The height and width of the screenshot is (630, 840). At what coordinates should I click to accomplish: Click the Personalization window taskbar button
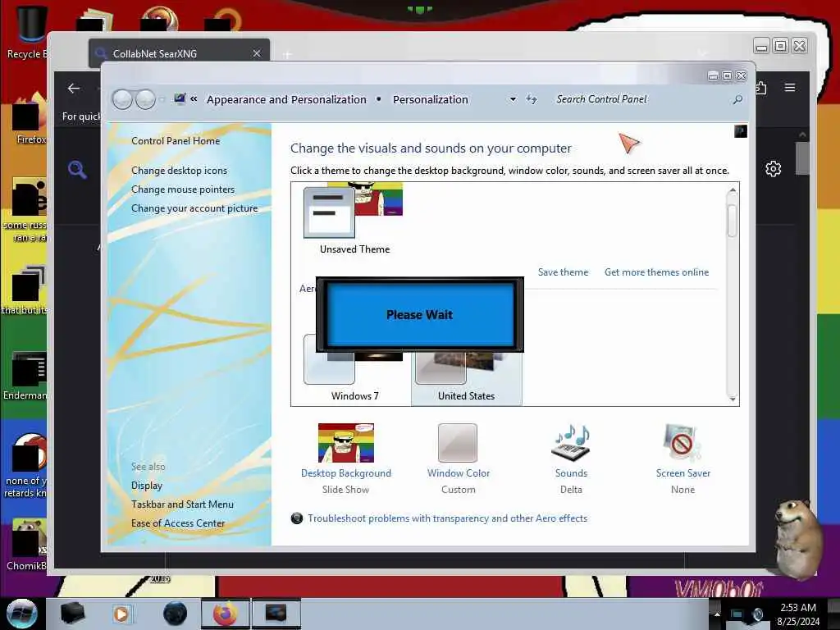[276, 614]
